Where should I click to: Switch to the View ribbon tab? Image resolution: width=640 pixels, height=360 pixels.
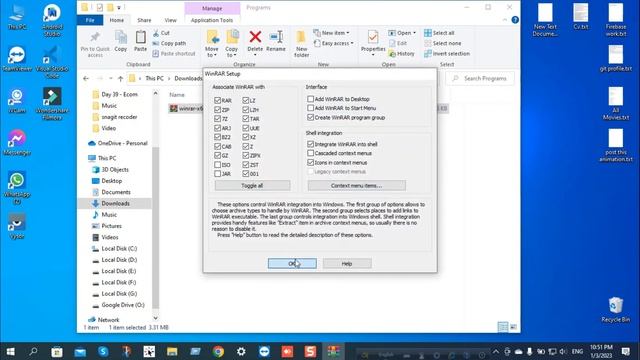point(171,20)
